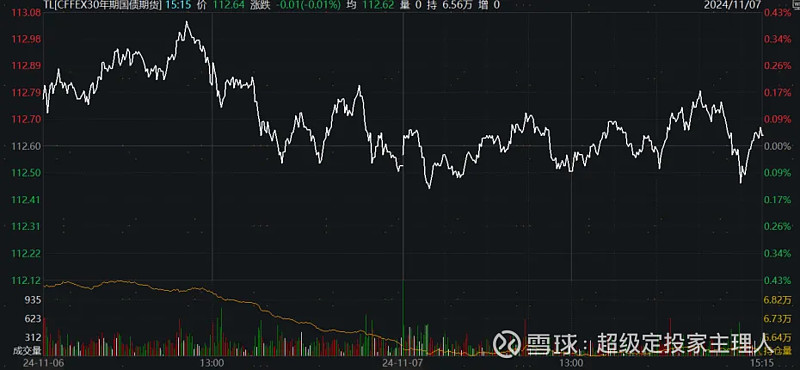Click the first 13:00 time axis label
800x370 pixels.
212,363
